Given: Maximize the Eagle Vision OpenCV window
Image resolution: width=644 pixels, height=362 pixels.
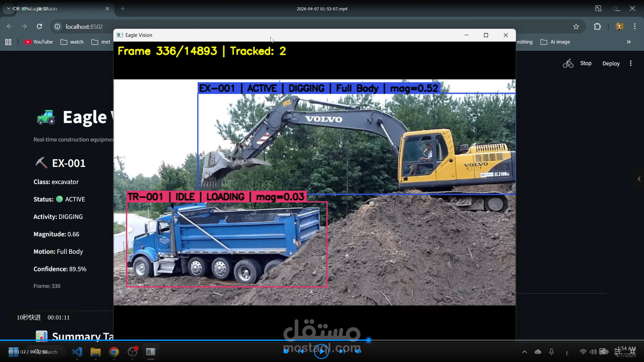Looking at the screenshot, I should 486,35.
